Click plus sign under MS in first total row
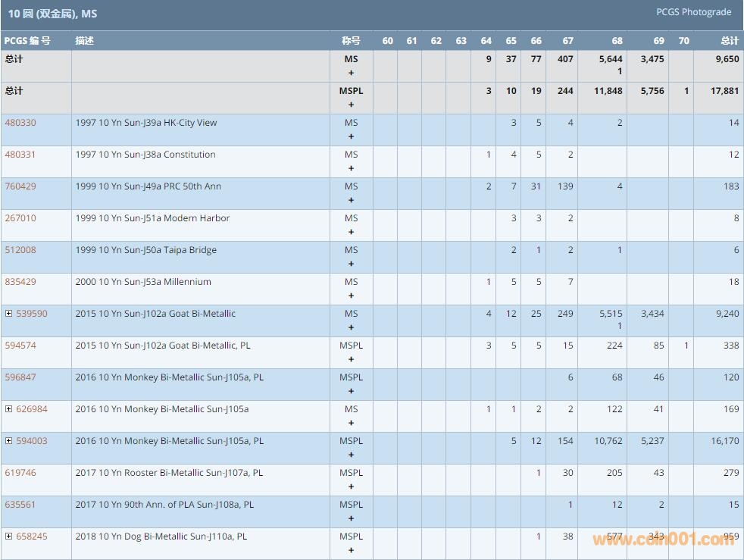744x560 pixels. pos(351,74)
